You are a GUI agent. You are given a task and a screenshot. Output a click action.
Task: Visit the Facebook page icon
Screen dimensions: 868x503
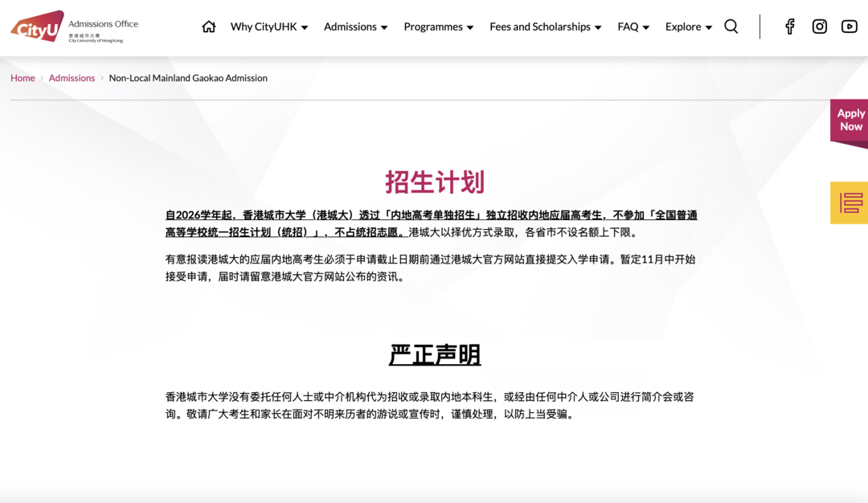[x=790, y=27]
